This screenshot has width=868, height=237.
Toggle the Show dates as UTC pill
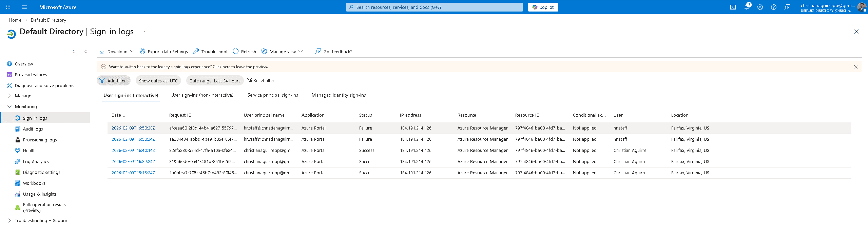[158, 81]
